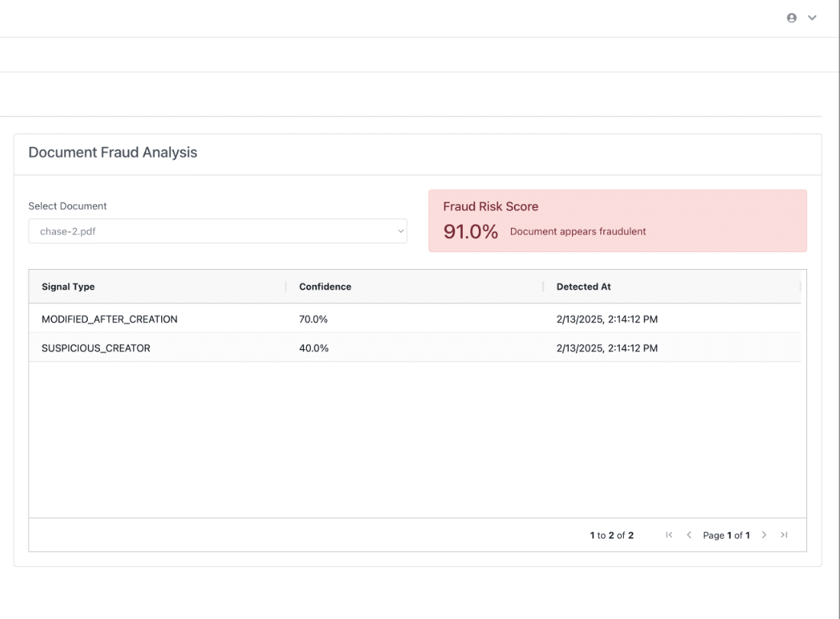Image resolution: width=840 pixels, height=619 pixels.
Task: Sort by the Signal Type column header
Action: pyautogui.click(x=68, y=287)
